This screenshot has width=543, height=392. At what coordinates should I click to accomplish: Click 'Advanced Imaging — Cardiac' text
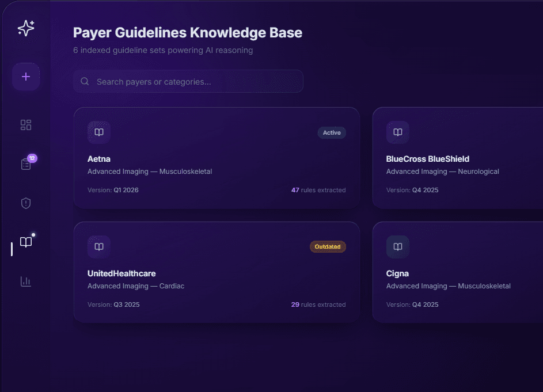136,286
